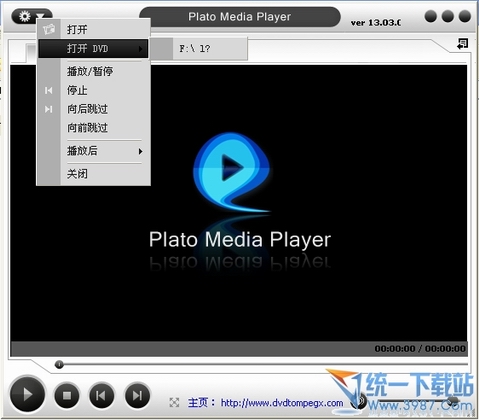
Task: Click the Plato Media Player title bar
Action: pos(240,17)
